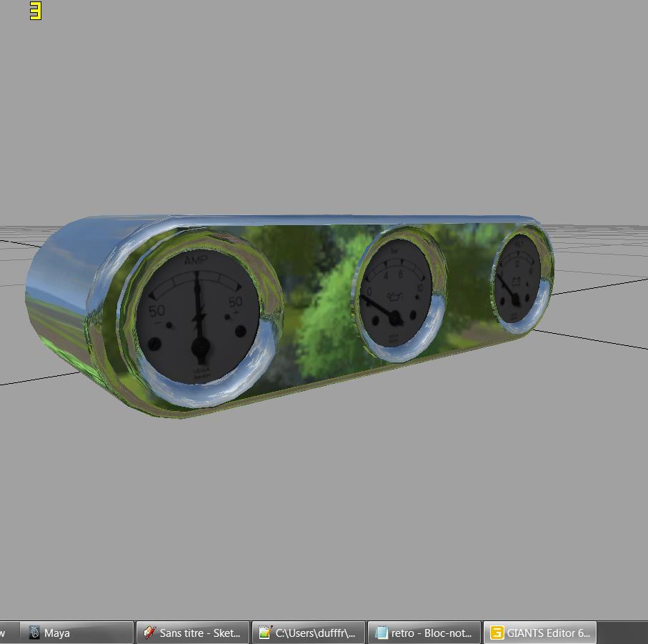Click the SketchUp pencil icon in taskbar
The image size is (648, 644).
pos(149,633)
